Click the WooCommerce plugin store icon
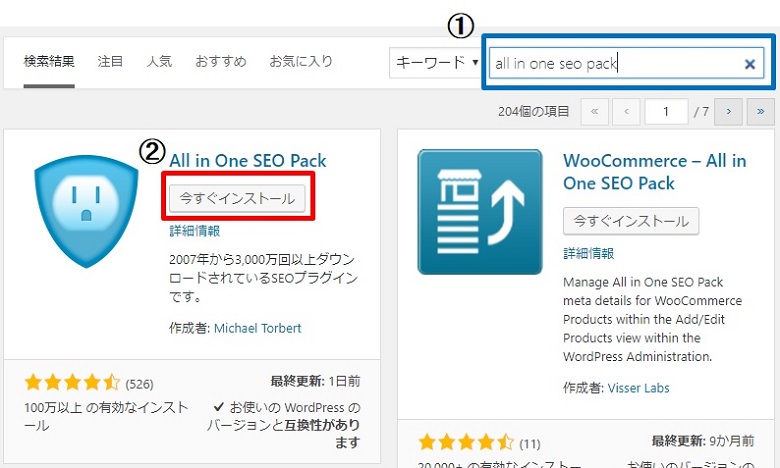Screen dimensions: 780x468 (x=480, y=212)
